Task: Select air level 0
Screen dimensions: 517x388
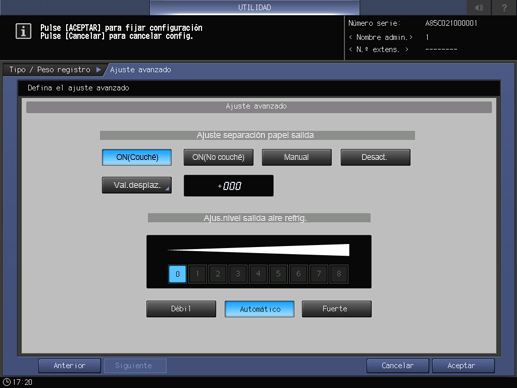Action: [177, 274]
